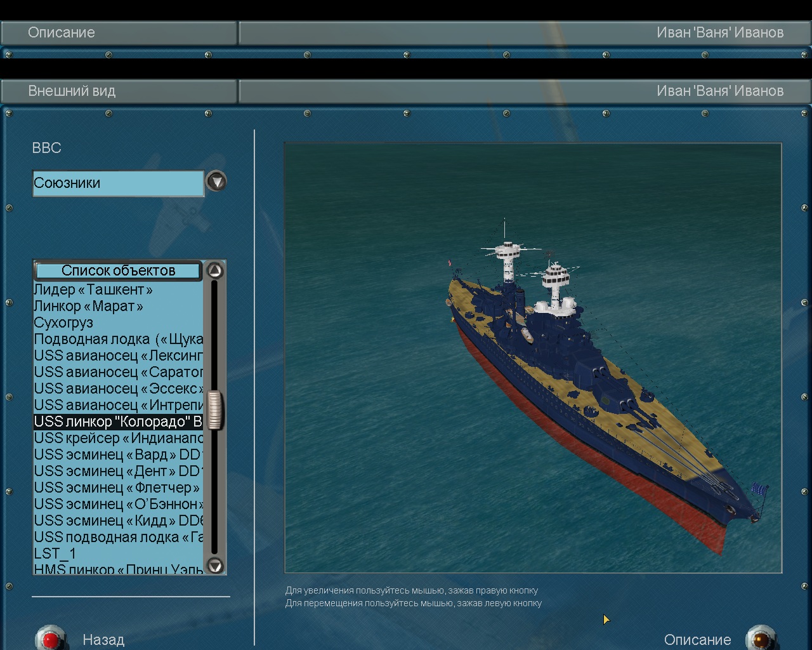Select USS эсминец «О'Бэннон» entry

(x=118, y=505)
